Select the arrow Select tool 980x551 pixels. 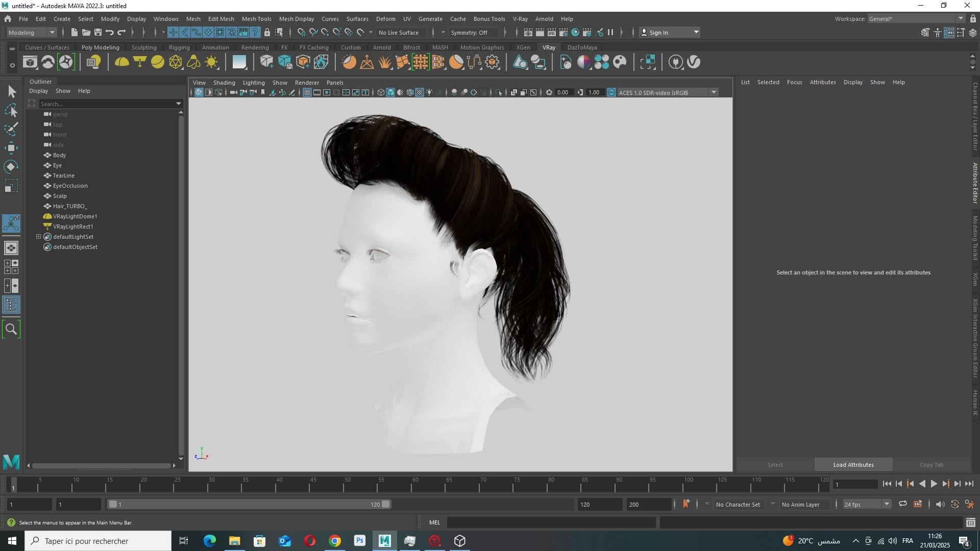[11, 92]
